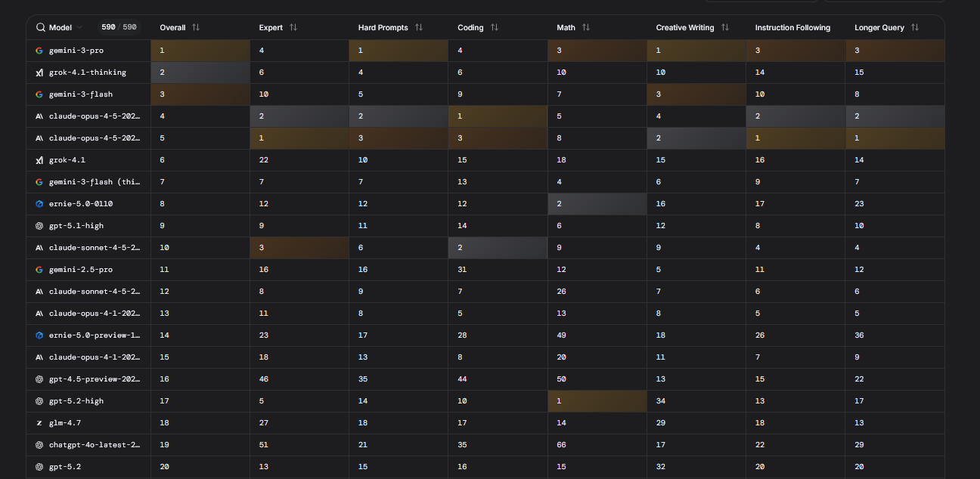Toggle sorting with the Math sort arrows
This screenshot has width=980, height=479.
(x=586, y=28)
